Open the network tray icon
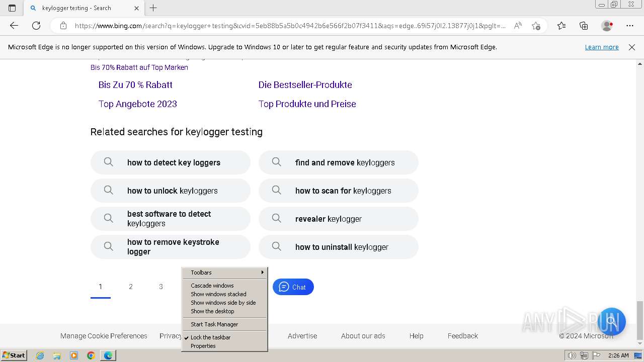Viewport: 644px width, 362px height. click(x=584, y=356)
